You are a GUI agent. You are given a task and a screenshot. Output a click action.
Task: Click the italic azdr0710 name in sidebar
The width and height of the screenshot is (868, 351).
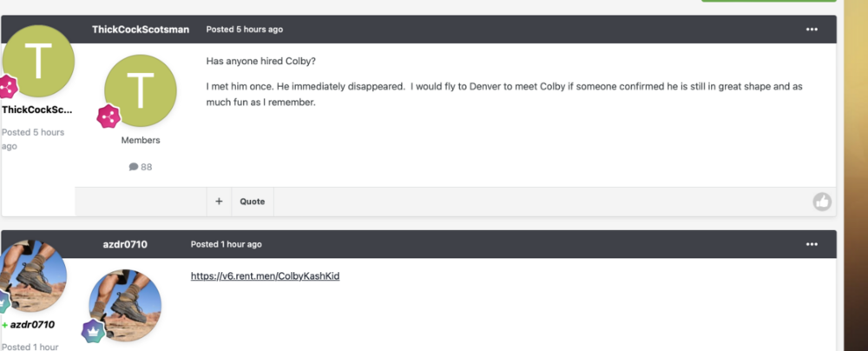pyautogui.click(x=32, y=325)
